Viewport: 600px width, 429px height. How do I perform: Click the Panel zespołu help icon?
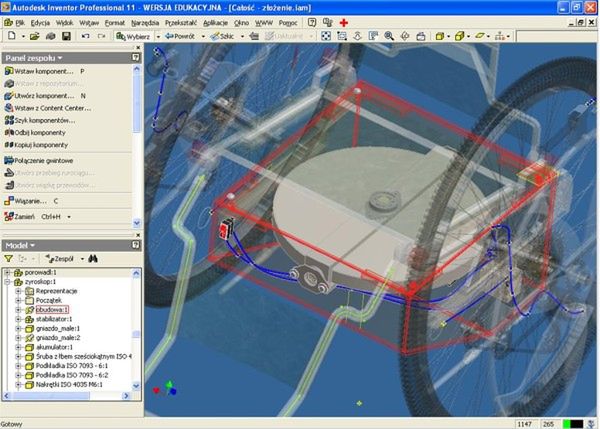(x=135, y=57)
